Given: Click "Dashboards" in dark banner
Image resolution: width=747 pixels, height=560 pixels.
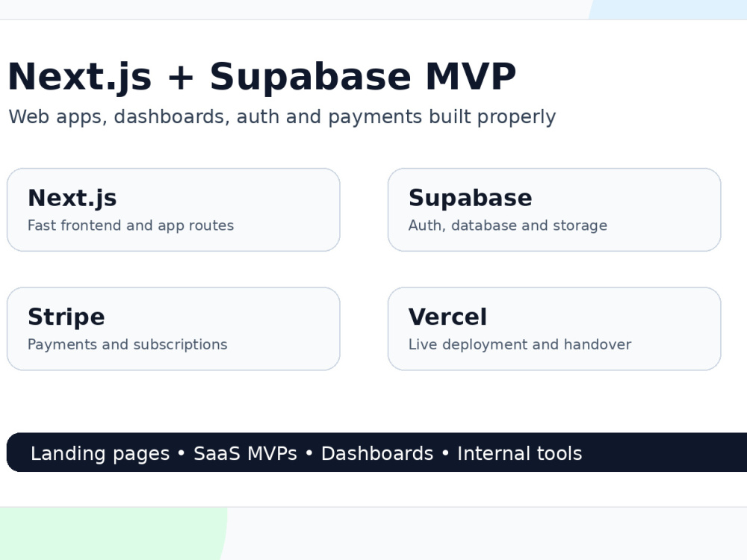Looking at the screenshot, I should point(377,453).
